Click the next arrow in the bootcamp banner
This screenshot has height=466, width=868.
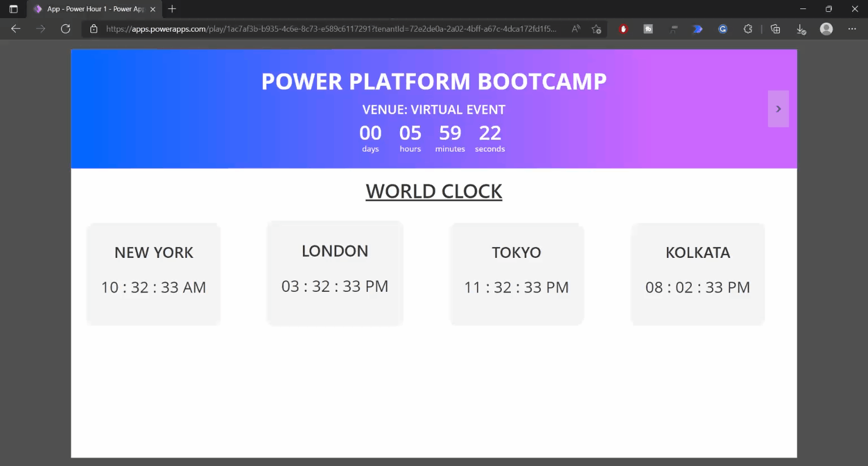tap(778, 109)
